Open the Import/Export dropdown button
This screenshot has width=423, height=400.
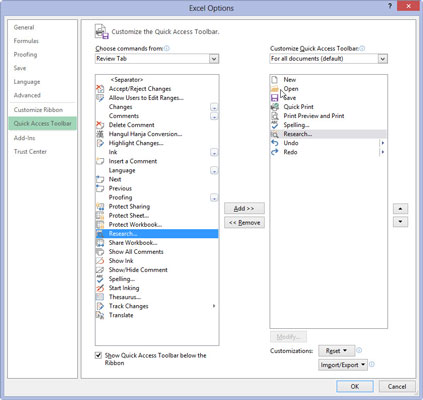pyautogui.click(x=343, y=365)
